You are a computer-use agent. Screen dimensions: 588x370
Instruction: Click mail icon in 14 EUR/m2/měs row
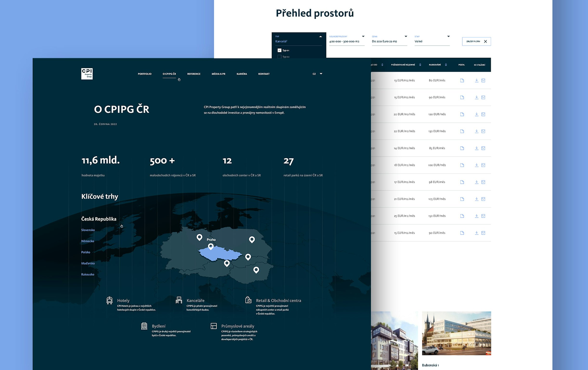[x=483, y=148]
